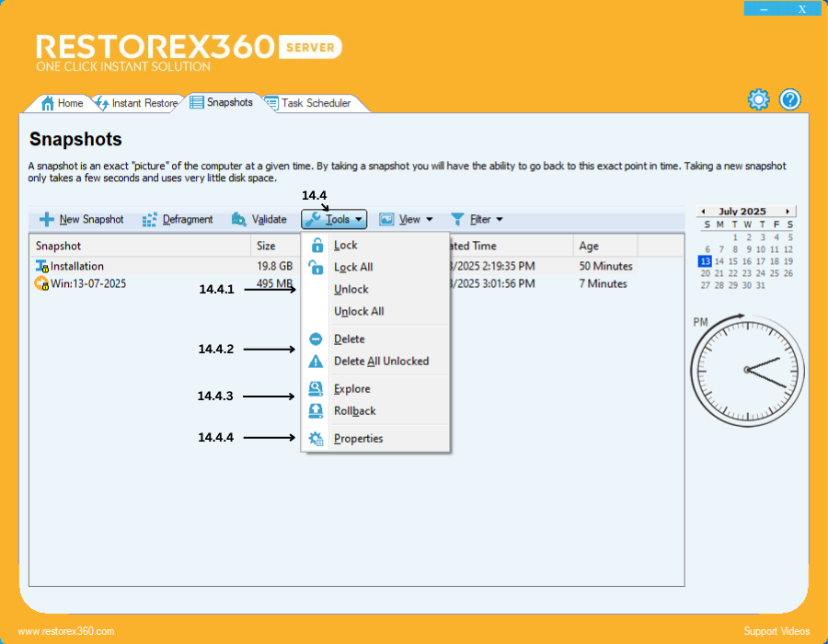The image size is (828, 644).
Task: Select the Win:13-07-2025 snapshot row
Action: [x=334, y=283]
